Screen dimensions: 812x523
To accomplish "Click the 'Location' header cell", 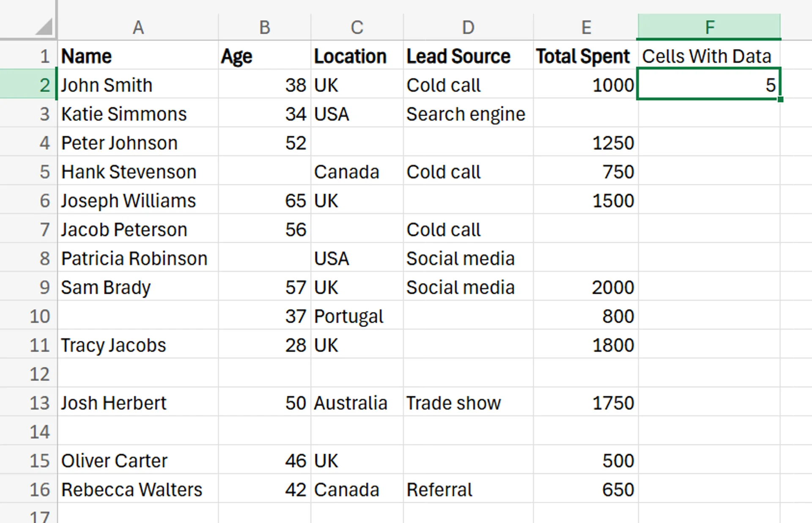I will (357, 55).
